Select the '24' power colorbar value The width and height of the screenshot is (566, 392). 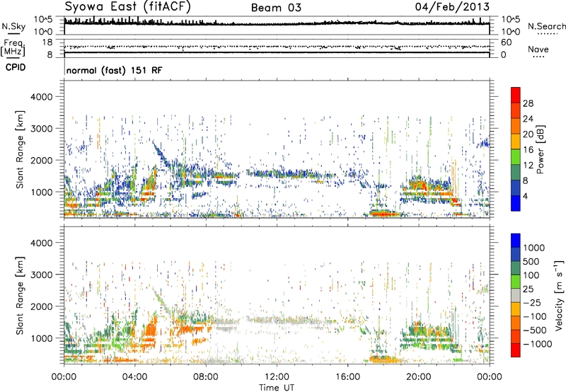click(x=528, y=119)
